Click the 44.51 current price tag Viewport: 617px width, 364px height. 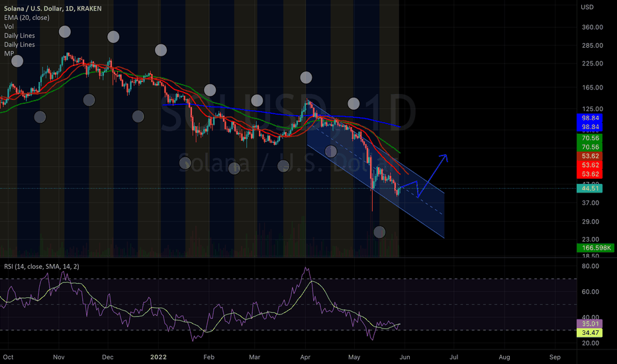589,188
